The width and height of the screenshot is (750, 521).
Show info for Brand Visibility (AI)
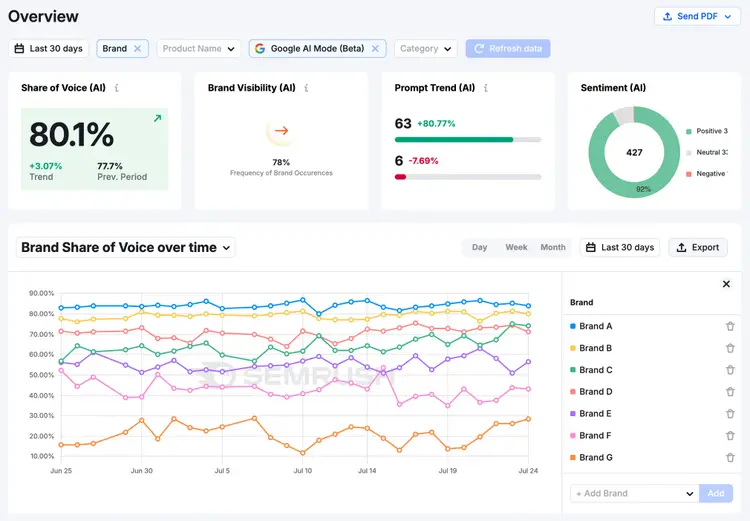307,88
